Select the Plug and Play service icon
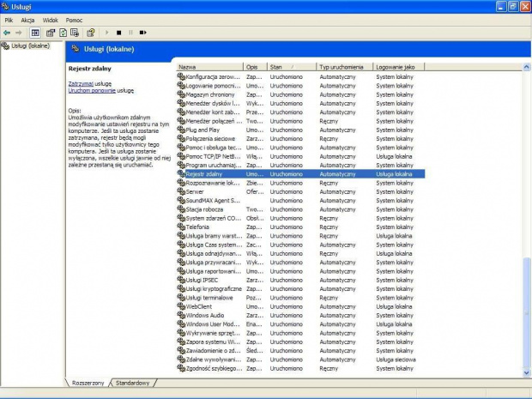 [181, 130]
